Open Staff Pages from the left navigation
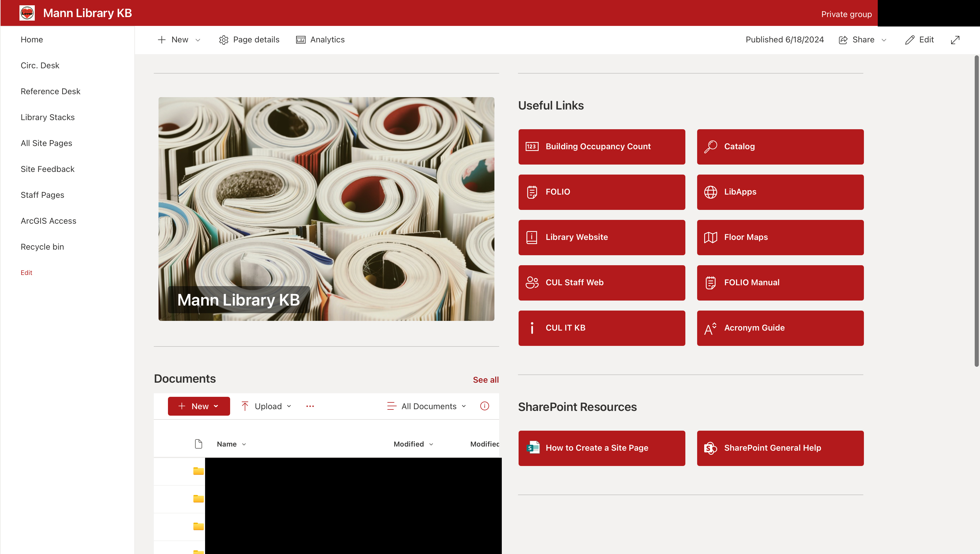The height and width of the screenshot is (554, 980). tap(42, 195)
